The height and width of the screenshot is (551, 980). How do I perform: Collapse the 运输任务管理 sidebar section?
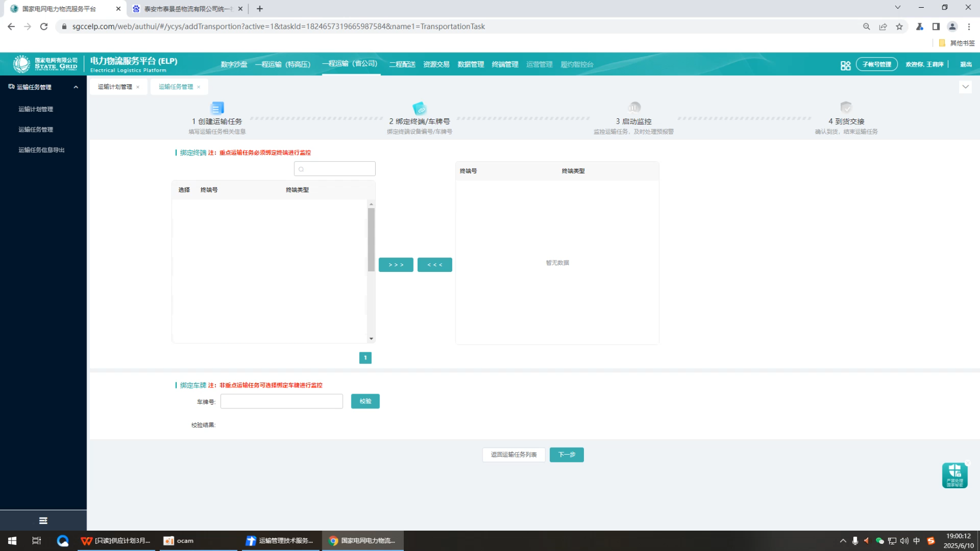(75, 87)
